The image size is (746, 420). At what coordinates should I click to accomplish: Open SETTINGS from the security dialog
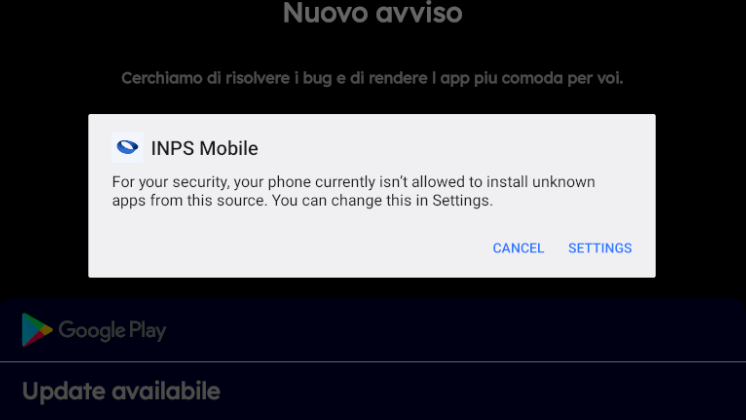[x=600, y=248]
